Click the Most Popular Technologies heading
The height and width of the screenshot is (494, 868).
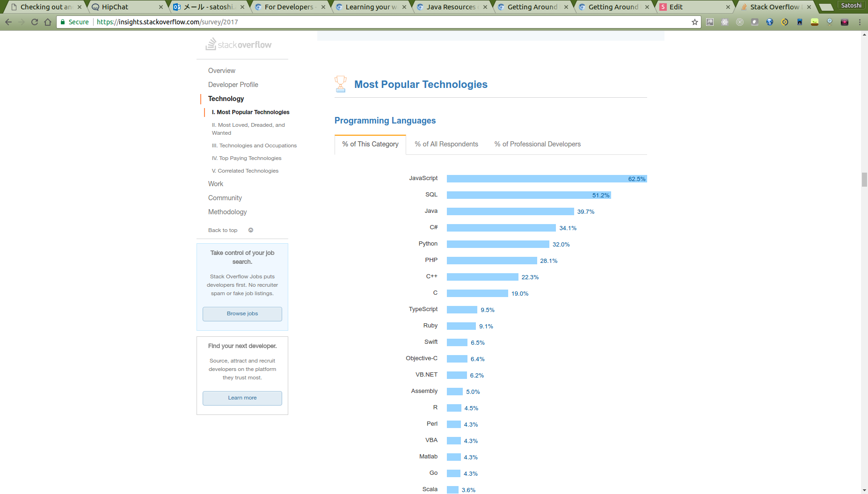tap(421, 85)
